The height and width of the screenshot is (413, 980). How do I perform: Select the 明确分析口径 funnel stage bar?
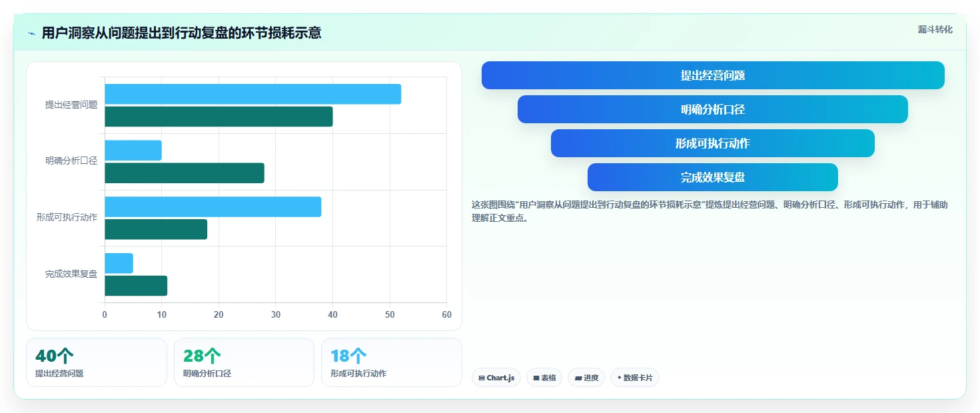713,109
